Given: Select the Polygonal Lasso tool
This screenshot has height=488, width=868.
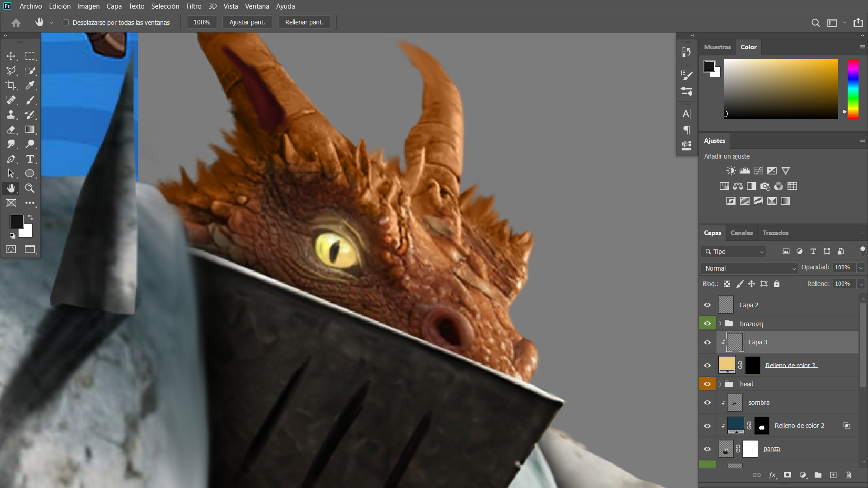Looking at the screenshot, I should tap(11, 70).
